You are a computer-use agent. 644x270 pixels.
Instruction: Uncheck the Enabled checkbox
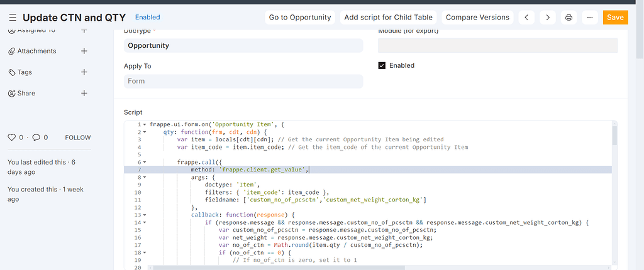[382, 65]
